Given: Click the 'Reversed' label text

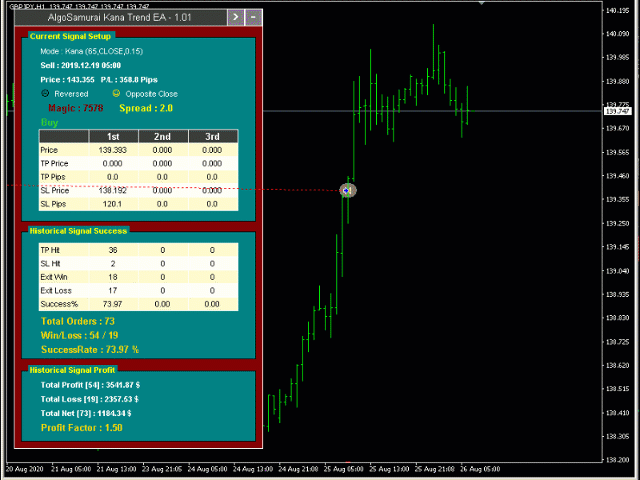Looking at the screenshot, I should pos(71,94).
